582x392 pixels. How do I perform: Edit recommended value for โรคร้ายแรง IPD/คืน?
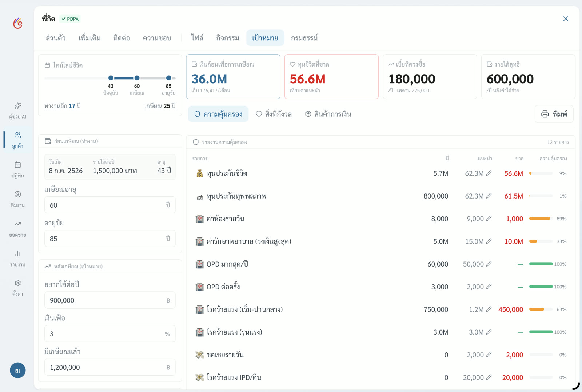click(489, 377)
